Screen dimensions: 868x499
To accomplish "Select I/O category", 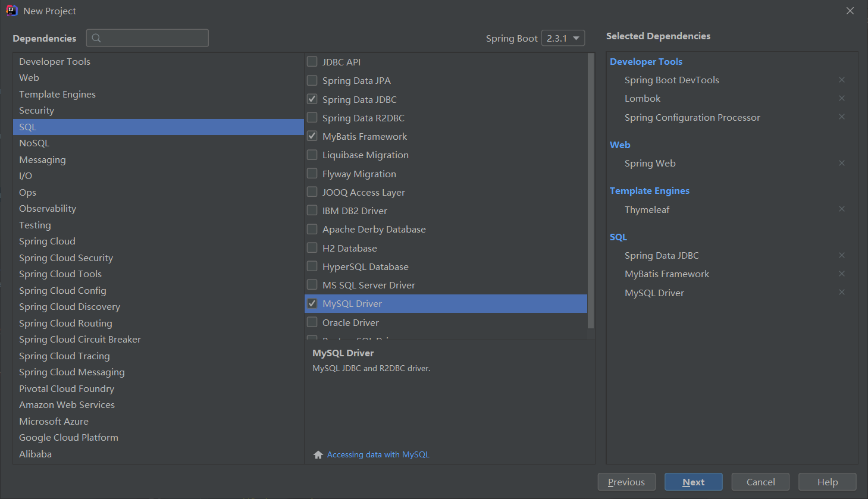I will point(158,176).
